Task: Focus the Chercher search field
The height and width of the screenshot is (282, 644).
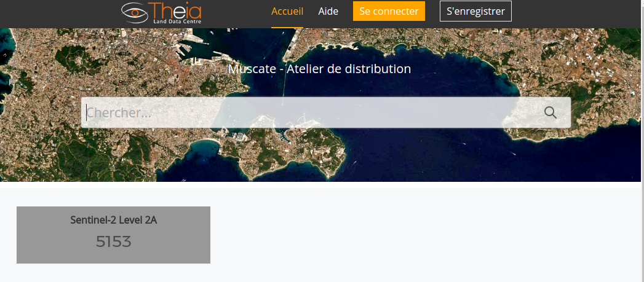Action: pos(326,112)
